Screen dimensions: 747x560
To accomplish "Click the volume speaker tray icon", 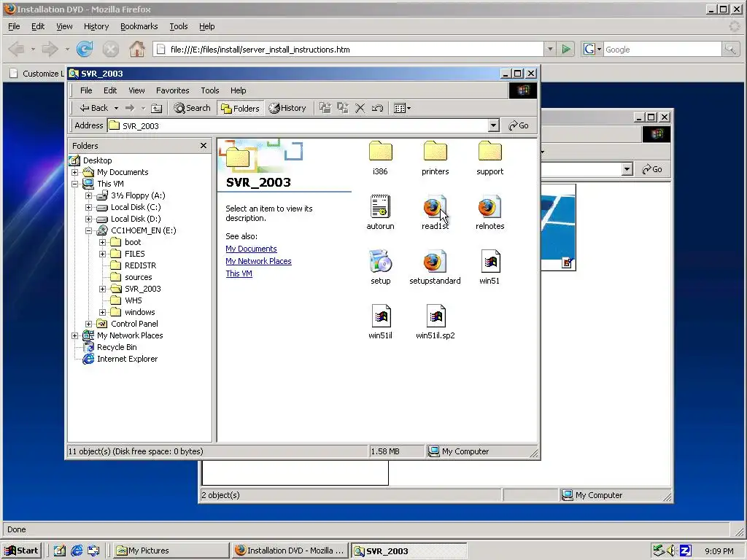I will tap(671, 551).
